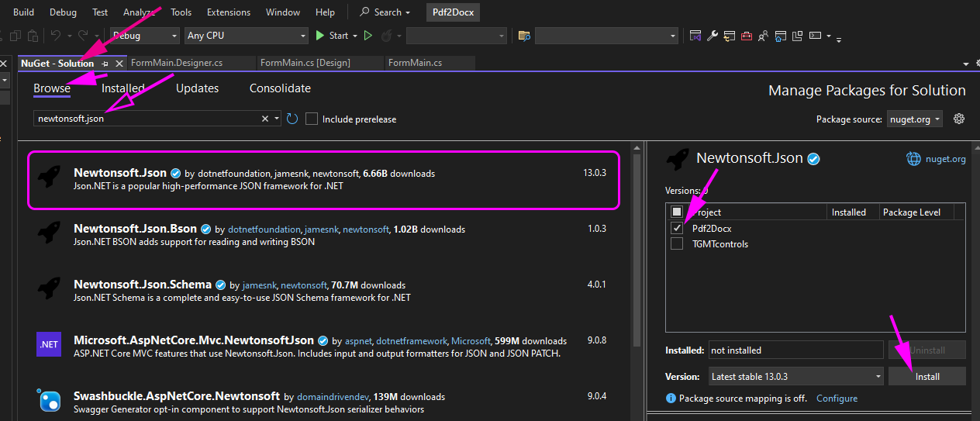Expand the document tab overflow arrow
980x421 pixels.
(966, 64)
